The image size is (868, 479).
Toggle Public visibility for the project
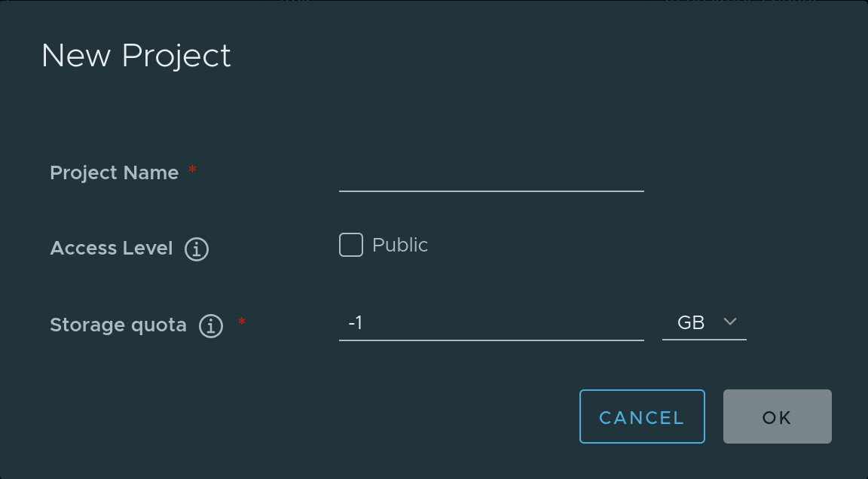point(351,244)
